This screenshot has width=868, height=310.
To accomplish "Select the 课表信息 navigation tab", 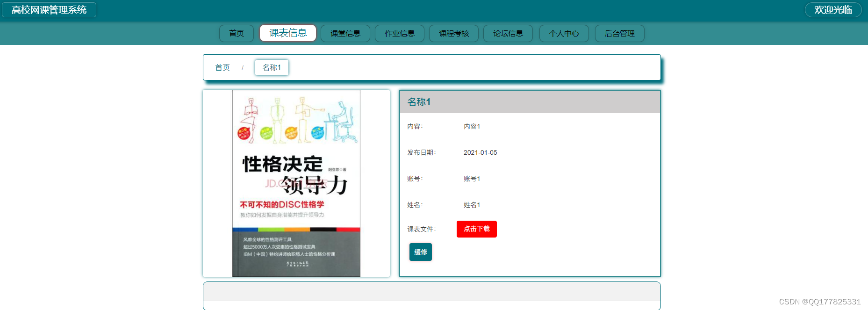I will [x=288, y=33].
